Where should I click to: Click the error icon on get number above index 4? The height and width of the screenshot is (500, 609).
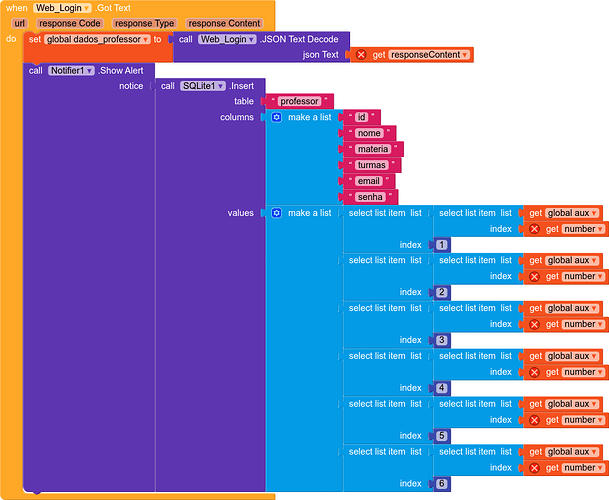(x=534, y=372)
